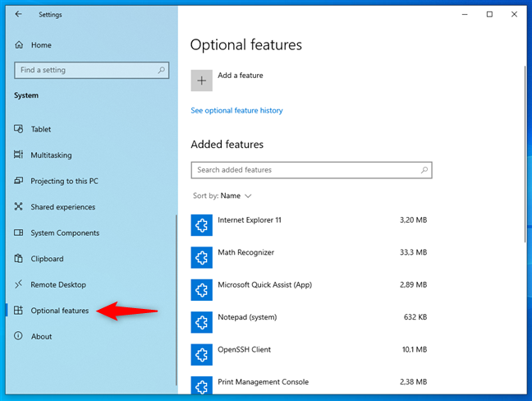Go back with the Settings back arrow
532x401 pixels.
tap(18, 14)
